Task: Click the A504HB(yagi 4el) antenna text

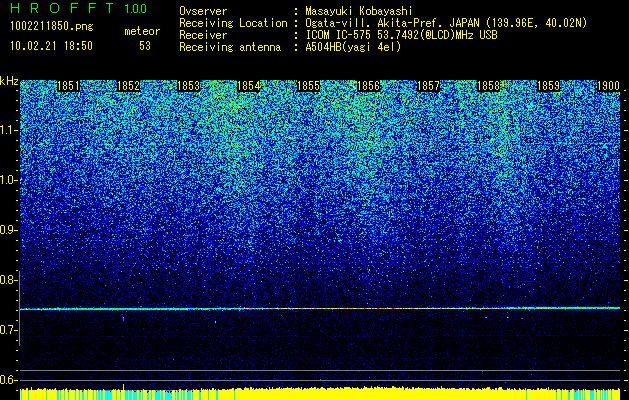Action: click(x=353, y=47)
